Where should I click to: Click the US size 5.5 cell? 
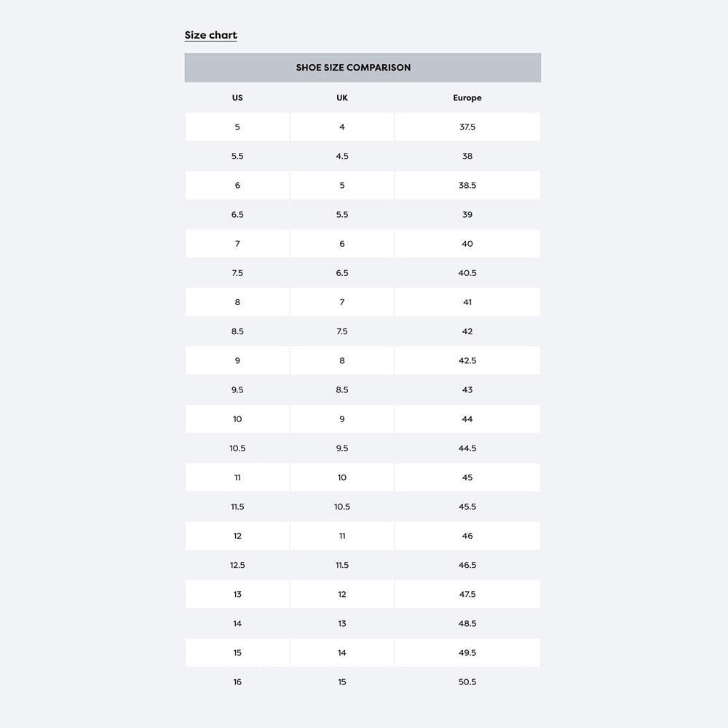point(237,156)
